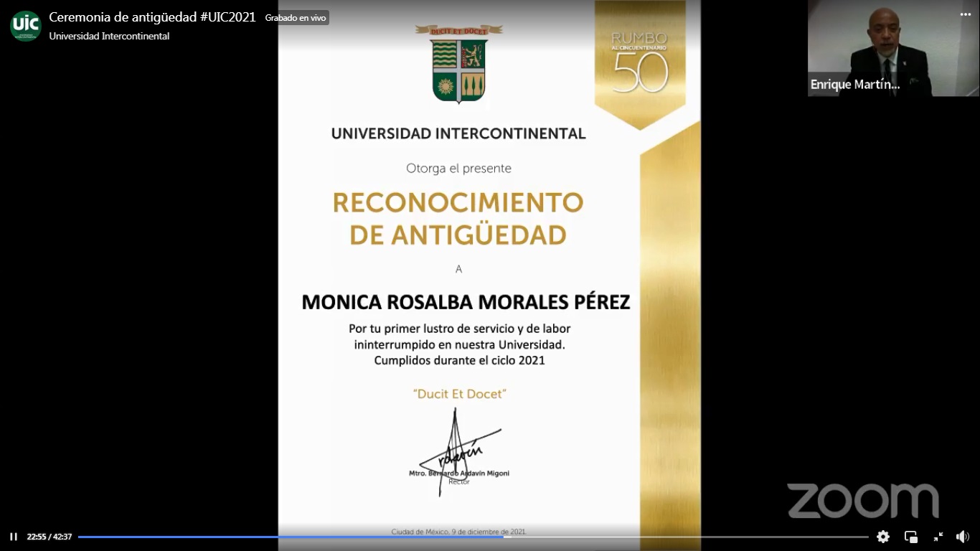The height and width of the screenshot is (551, 980).
Task: Click the Cumplidos durante el ciclo 2021 line
Action: pos(459,361)
